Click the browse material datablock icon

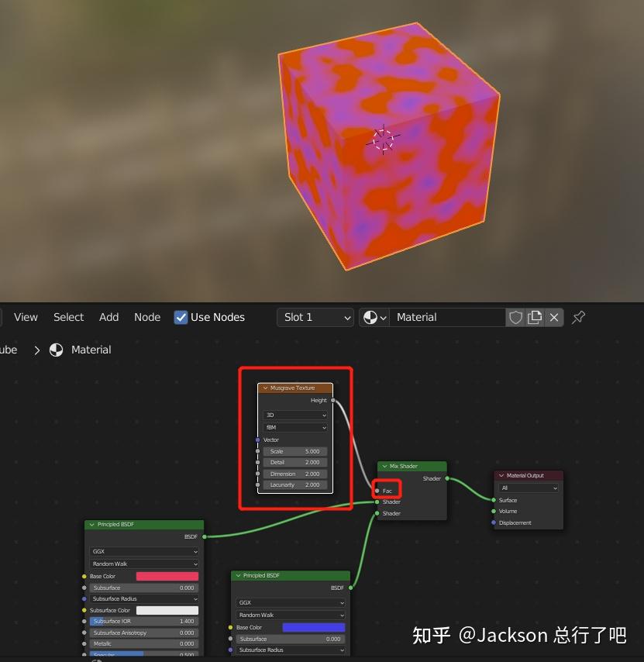[370, 317]
